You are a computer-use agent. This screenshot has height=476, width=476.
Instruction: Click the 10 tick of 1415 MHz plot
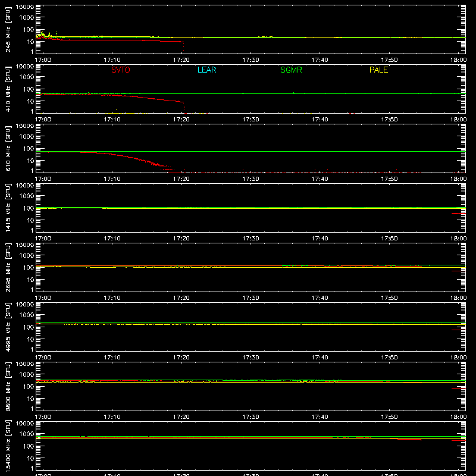[30, 220]
